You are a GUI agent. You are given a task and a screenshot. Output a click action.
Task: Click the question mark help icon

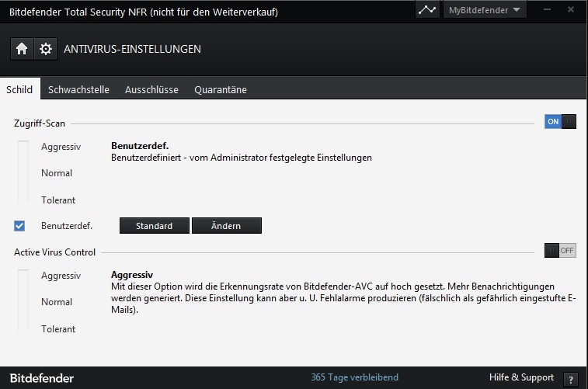(570, 380)
